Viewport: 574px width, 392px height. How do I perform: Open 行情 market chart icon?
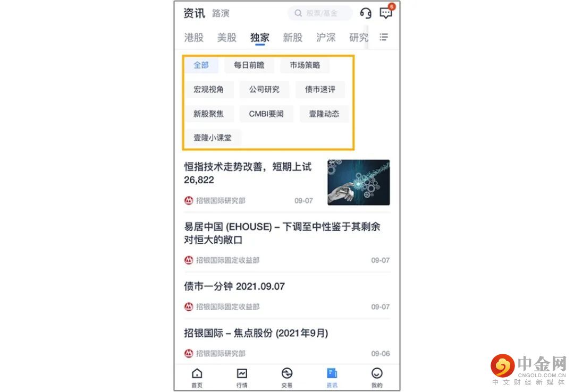click(242, 378)
